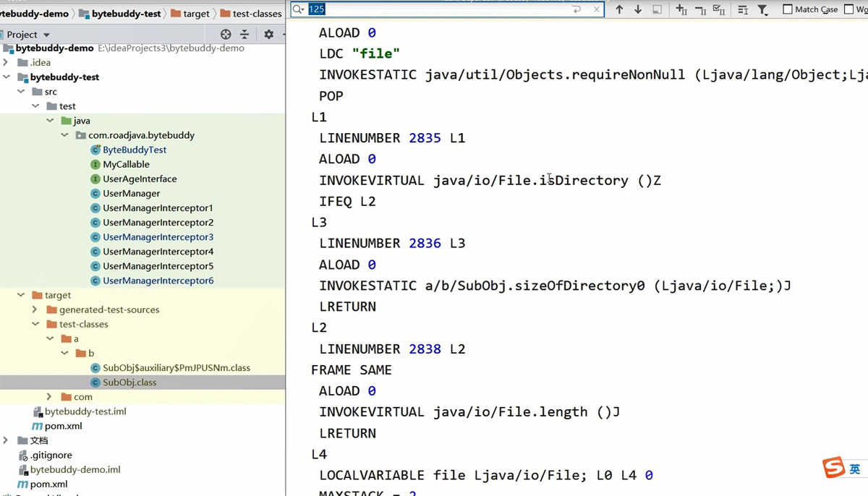
Task: Collapse the 'a' package folder
Action: 49,338
